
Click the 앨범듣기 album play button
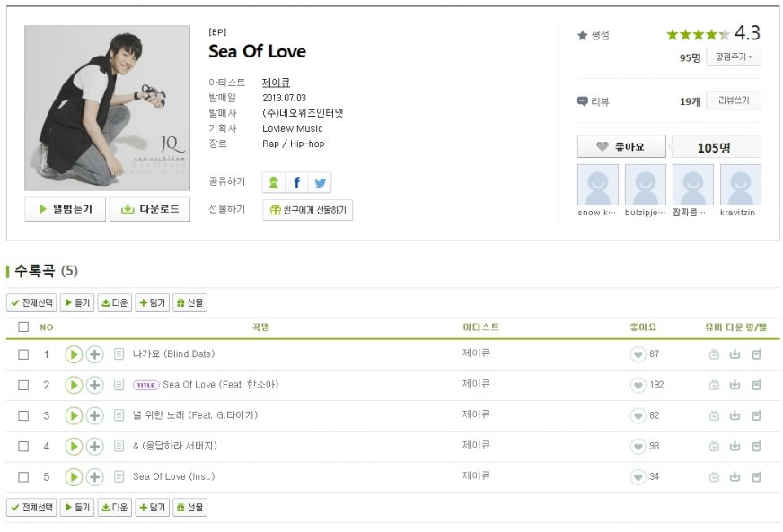click(65, 209)
